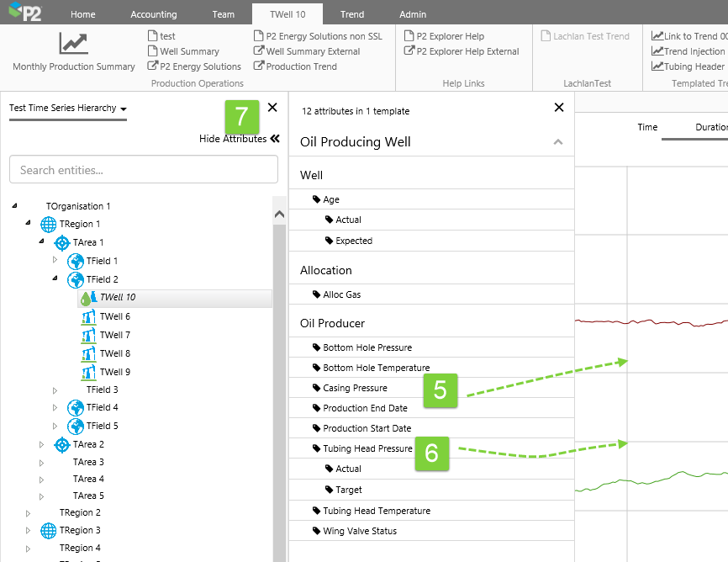This screenshot has width=728, height=562.
Task: Expand the TArea 2 tree node
Action: 42,444
